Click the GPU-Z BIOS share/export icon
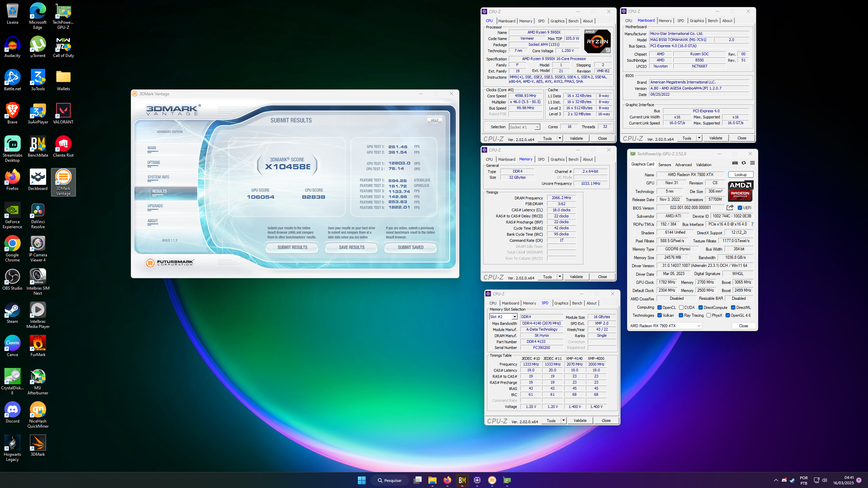 click(x=730, y=208)
